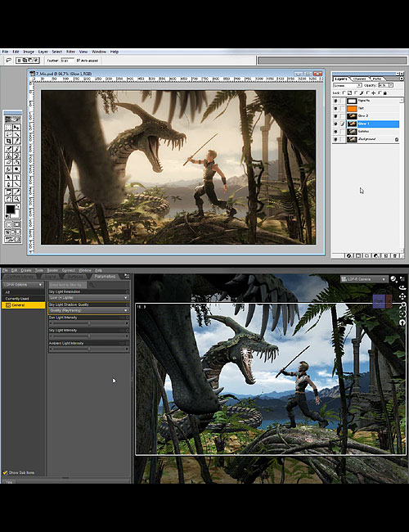Click the Add layer mask icon
Image resolution: width=409 pixels, height=532 pixels.
click(358, 255)
